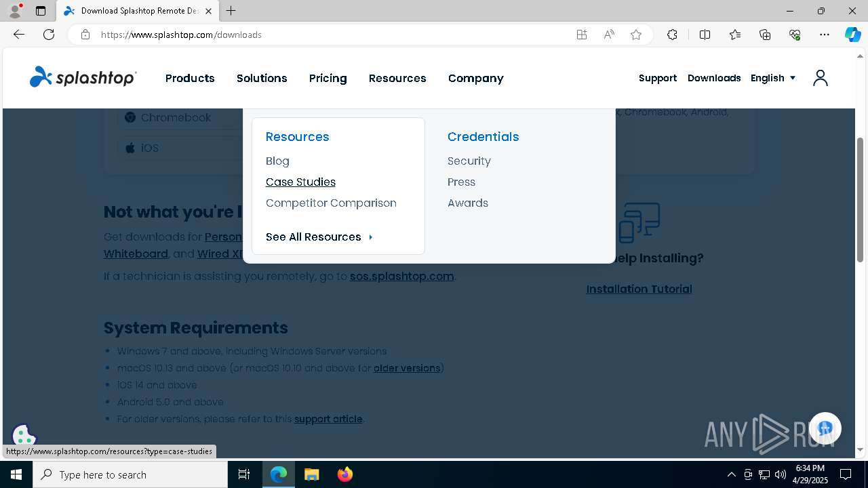Open support article link

328,419
